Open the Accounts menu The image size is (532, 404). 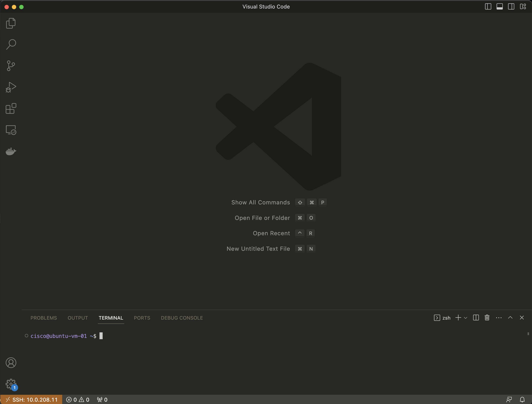[11, 363]
